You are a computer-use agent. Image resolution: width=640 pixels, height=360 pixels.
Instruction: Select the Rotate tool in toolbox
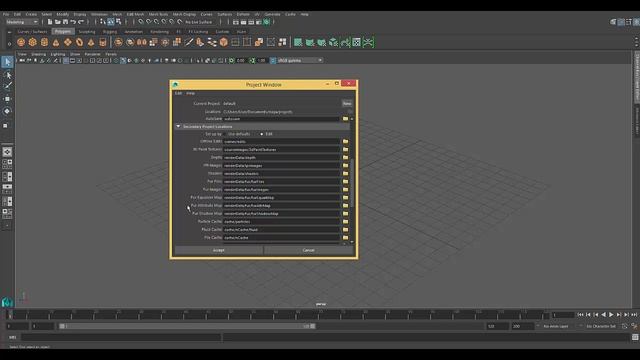7,111
